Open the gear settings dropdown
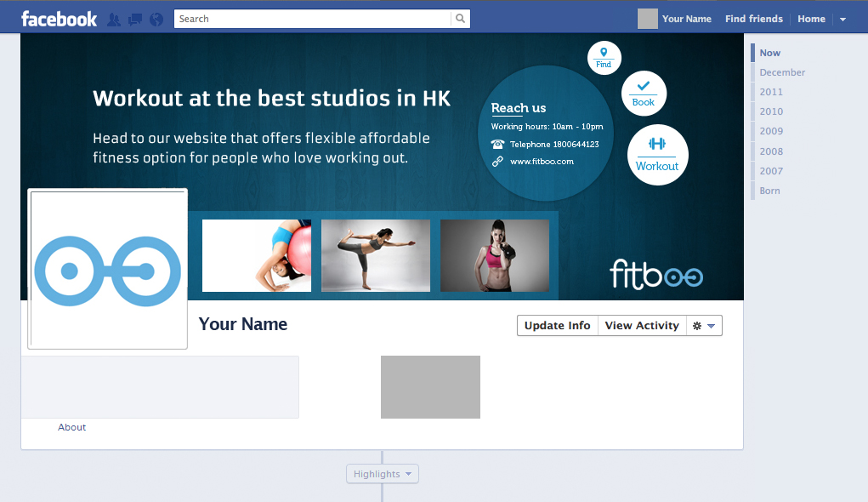This screenshot has height=502, width=868. coord(704,326)
